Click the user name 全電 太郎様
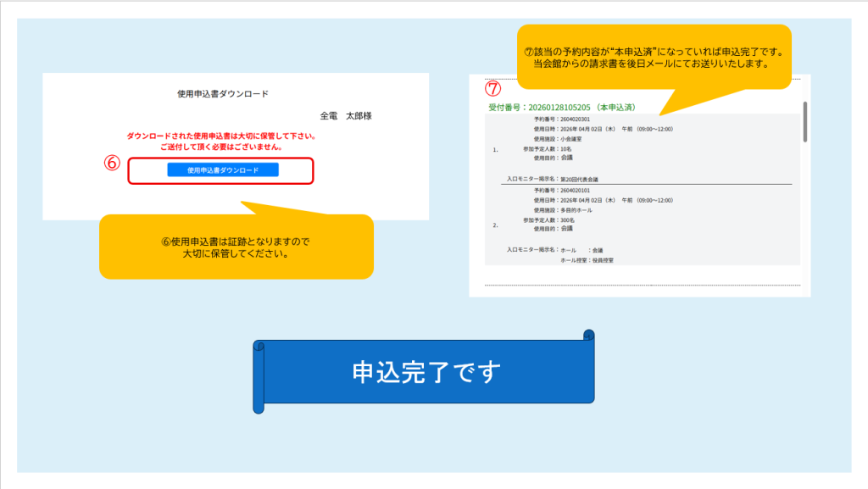 345,116
